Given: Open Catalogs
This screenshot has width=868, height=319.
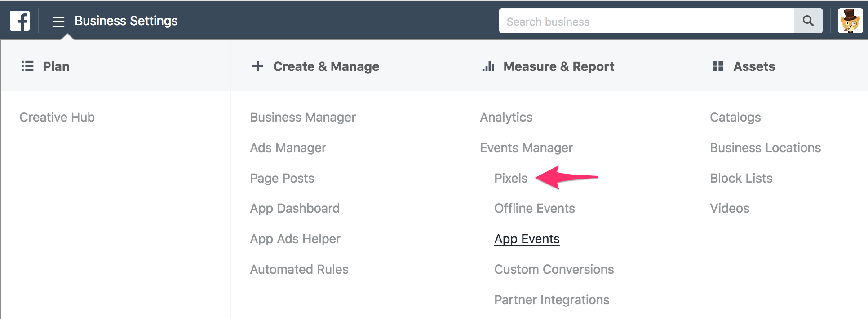Looking at the screenshot, I should (x=735, y=117).
